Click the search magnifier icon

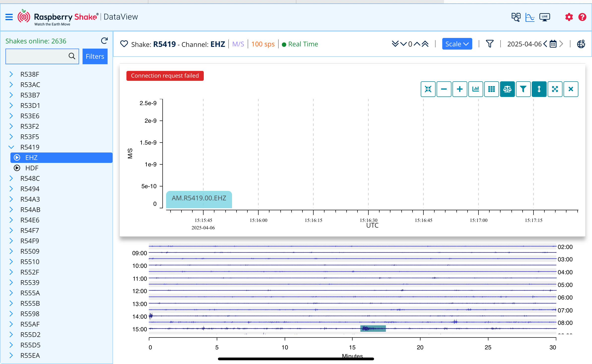pos(72,56)
